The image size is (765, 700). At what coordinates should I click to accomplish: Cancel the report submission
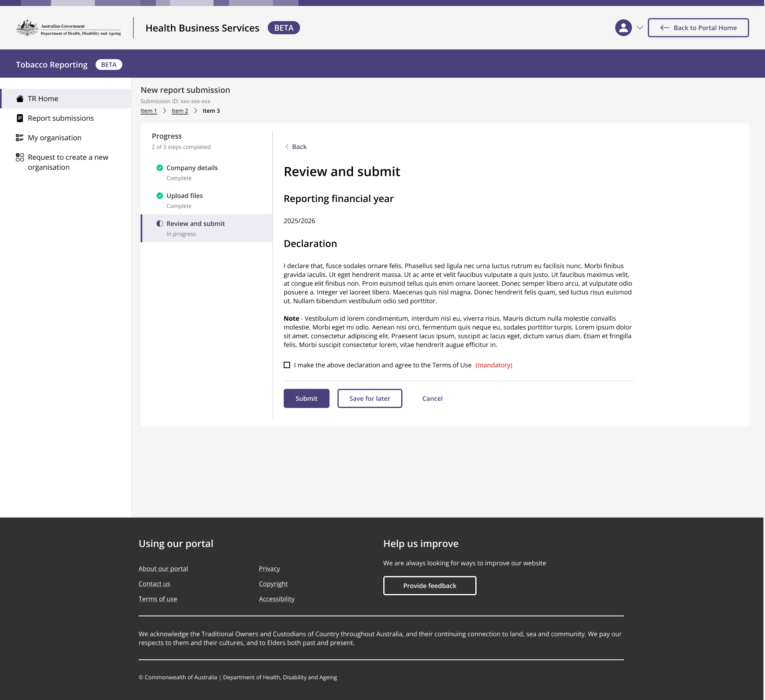(x=432, y=398)
